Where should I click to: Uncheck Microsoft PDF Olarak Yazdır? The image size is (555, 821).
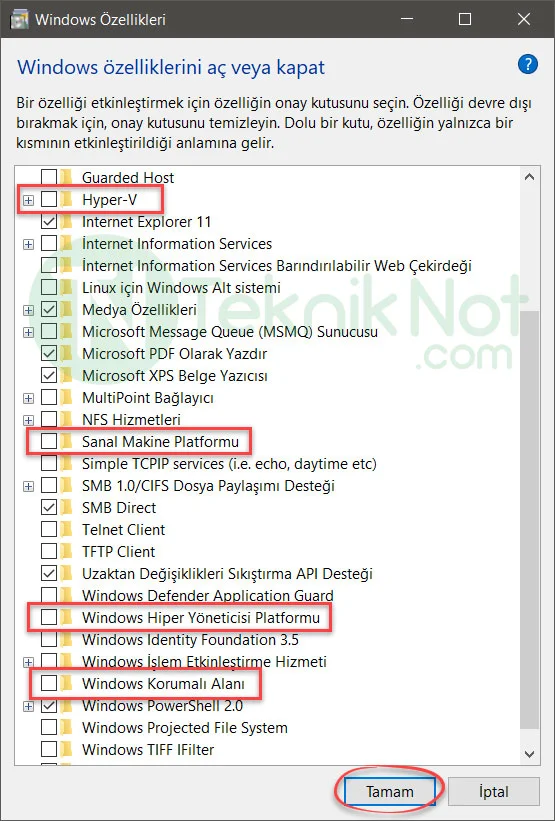coord(49,353)
